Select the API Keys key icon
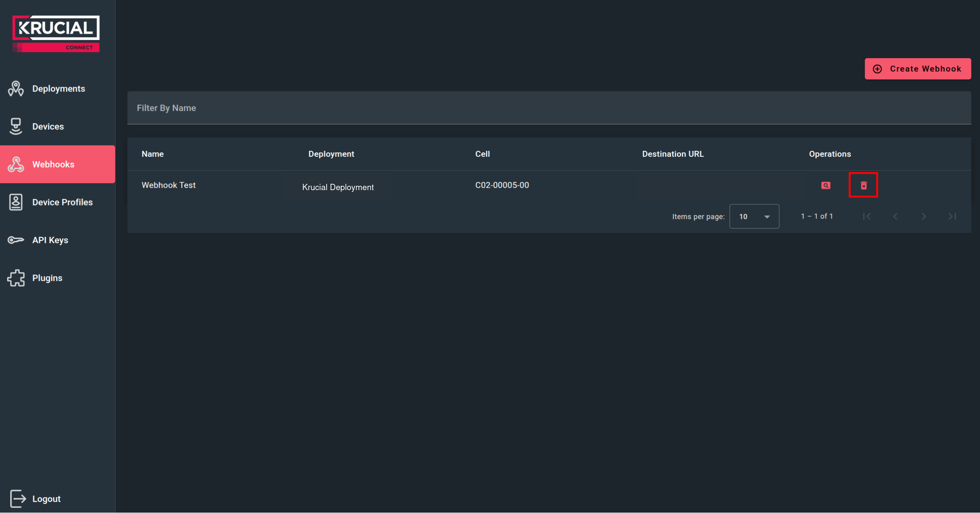980x513 pixels. (x=15, y=240)
